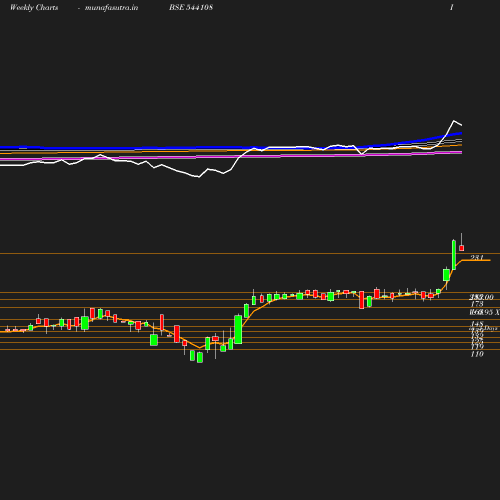This screenshot has height=500, width=500.
Task: Click the 'munafasutra.in' site label
Action: 111,7
